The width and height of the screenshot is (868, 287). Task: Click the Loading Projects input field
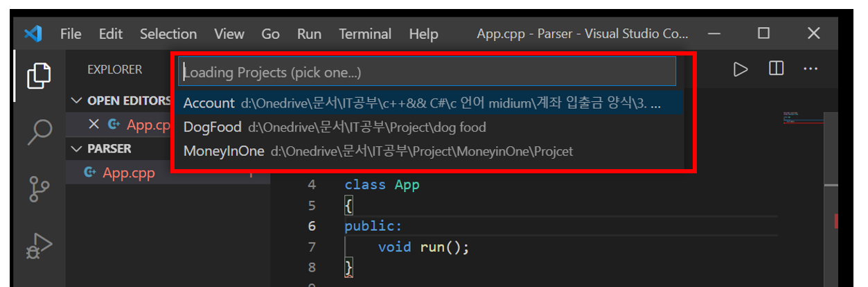pos(427,71)
